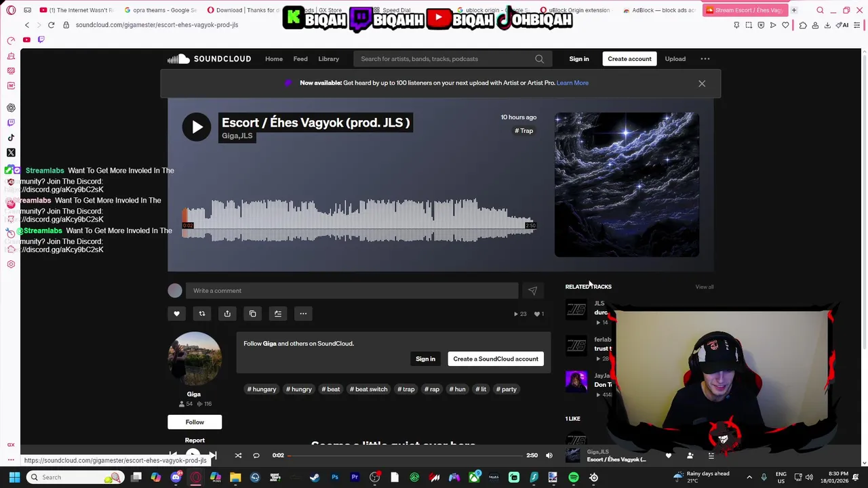Image resolution: width=868 pixels, height=488 pixels.
Task: Seek within the track waveform
Action: tap(358, 220)
